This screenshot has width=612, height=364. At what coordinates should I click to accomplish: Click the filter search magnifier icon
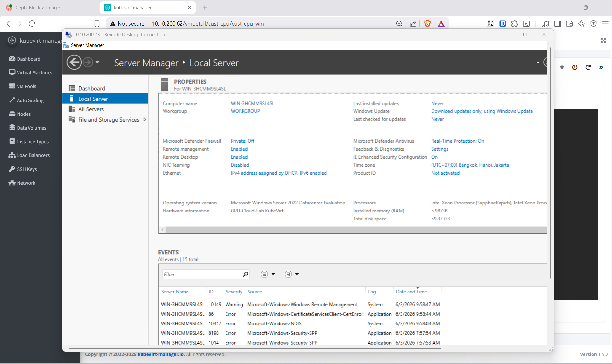click(245, 274)
